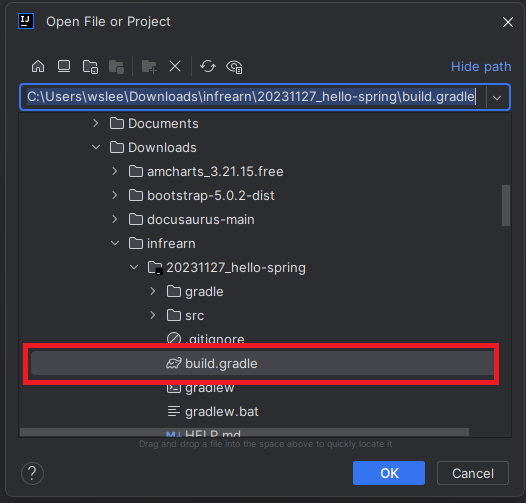Refresh the file tree
This screenshot has height=503, width=526.
point(208,66)
